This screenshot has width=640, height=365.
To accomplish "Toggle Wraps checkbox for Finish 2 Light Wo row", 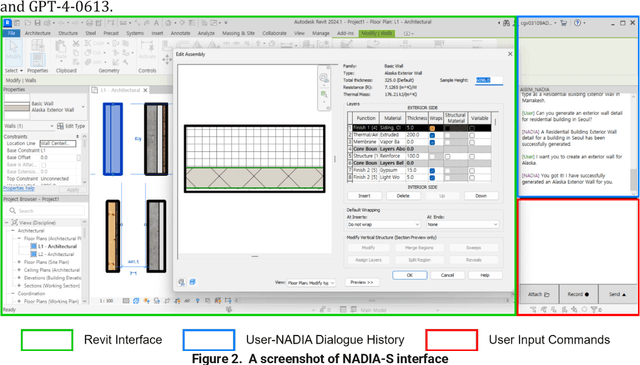I will point(432,178).
